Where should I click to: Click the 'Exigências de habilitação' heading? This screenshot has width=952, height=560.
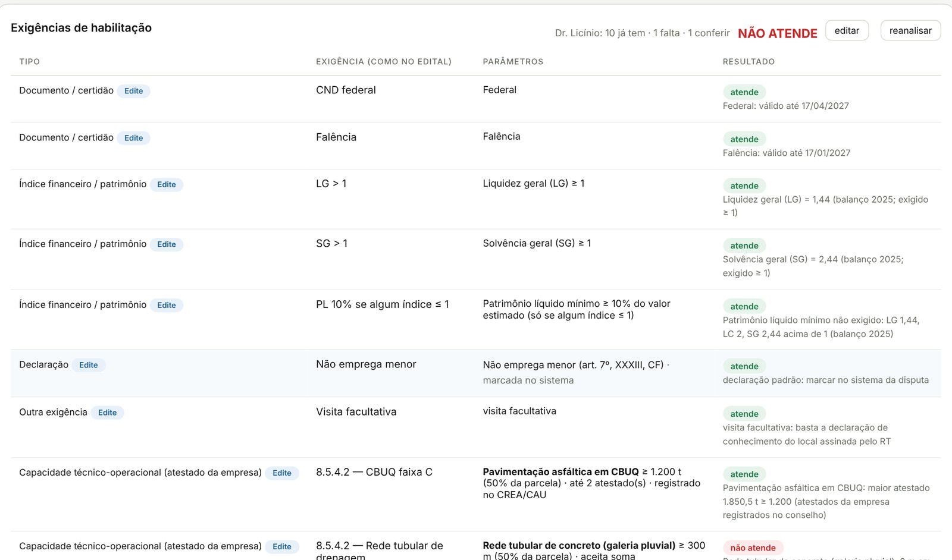(81, 28)
